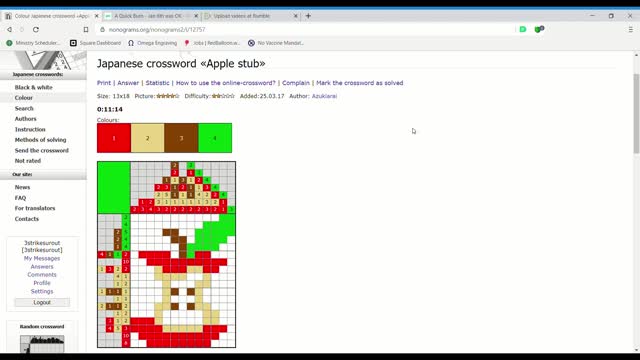The width and height of the screenshot is (640, 360).
Task: Click the bookmark icon beside address bar
Action: (x=86, y=29)
